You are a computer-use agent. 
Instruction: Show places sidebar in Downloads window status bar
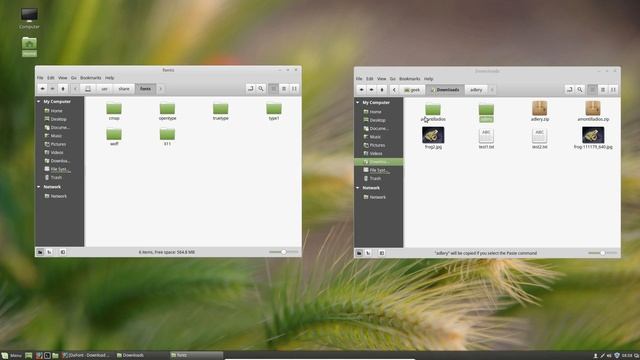coord(359,253)
